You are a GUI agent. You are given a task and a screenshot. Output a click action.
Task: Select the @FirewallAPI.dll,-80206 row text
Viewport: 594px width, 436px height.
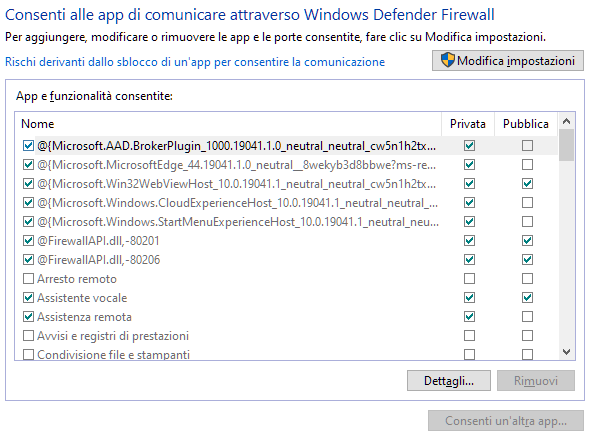(x=98, y=259)
